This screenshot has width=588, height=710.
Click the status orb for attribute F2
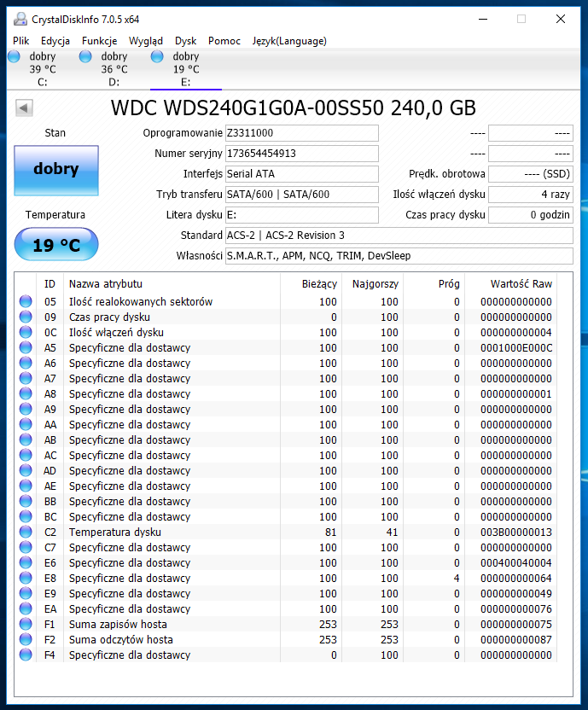26,640
